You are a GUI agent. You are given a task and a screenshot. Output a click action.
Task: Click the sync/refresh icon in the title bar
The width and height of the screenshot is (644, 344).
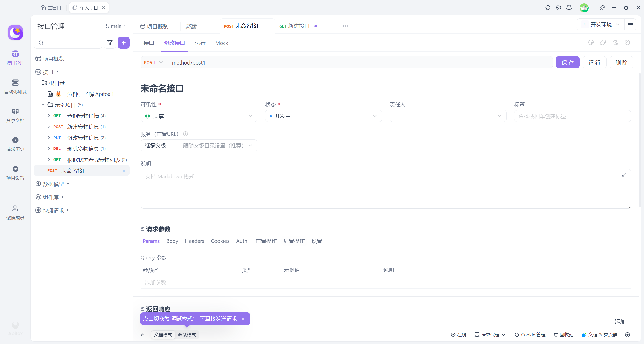[x=548, y=8]
